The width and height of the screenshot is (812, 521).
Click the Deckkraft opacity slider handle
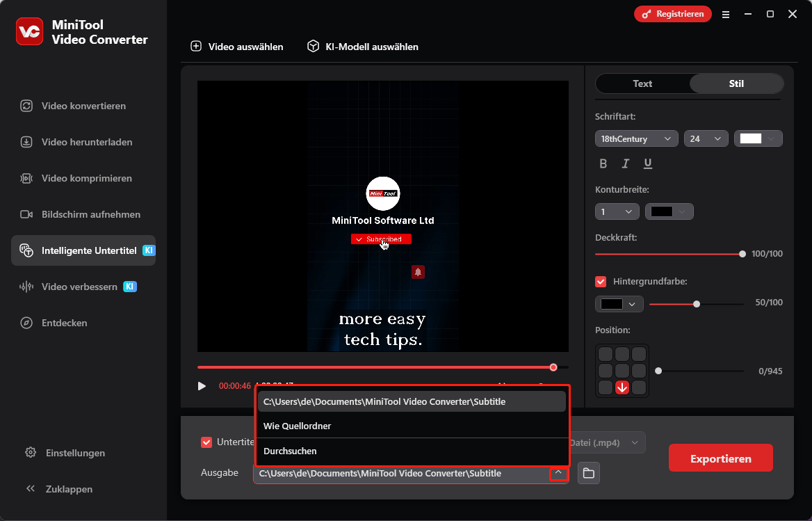click(x=742, y=254)
